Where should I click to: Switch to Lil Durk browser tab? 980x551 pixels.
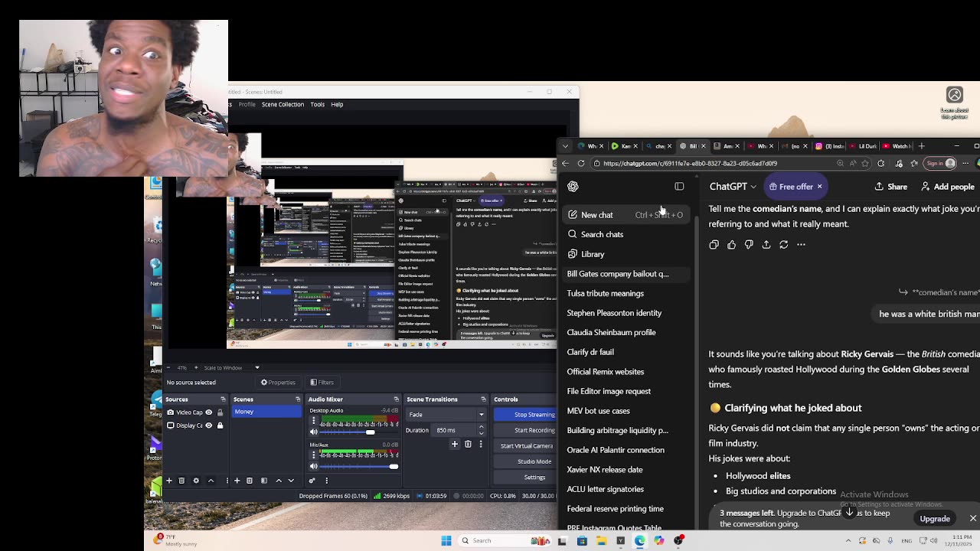[862, 146]
